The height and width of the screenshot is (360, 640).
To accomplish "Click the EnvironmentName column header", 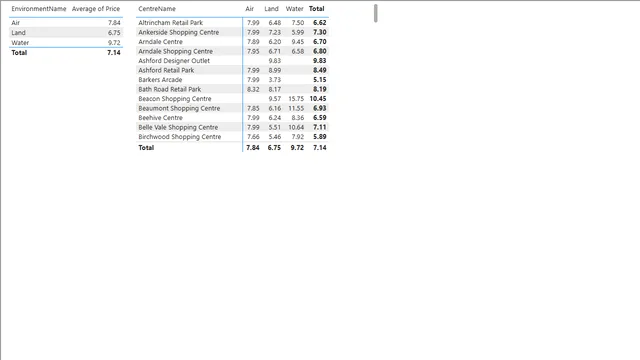I will coord(39,9).
